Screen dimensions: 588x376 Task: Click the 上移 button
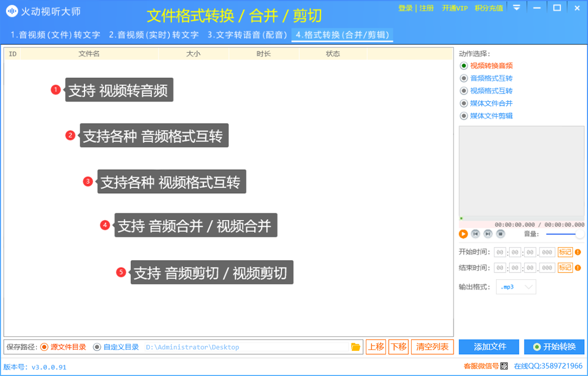coord(376,347)
